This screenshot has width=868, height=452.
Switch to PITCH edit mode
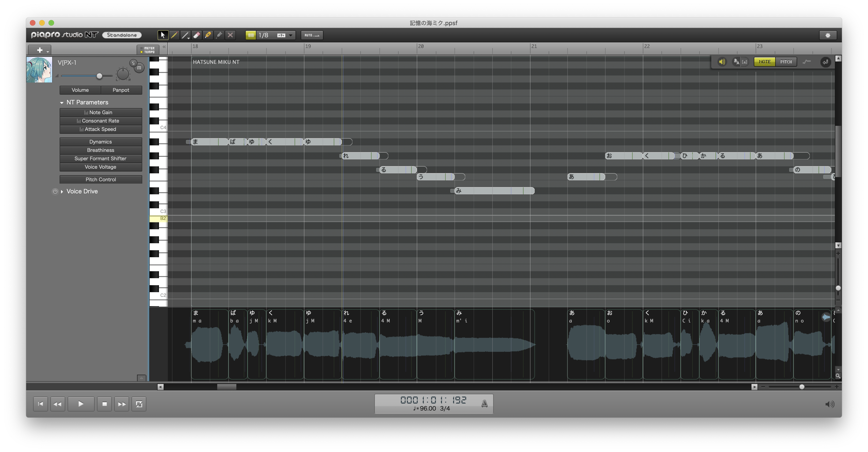(786, 62)
